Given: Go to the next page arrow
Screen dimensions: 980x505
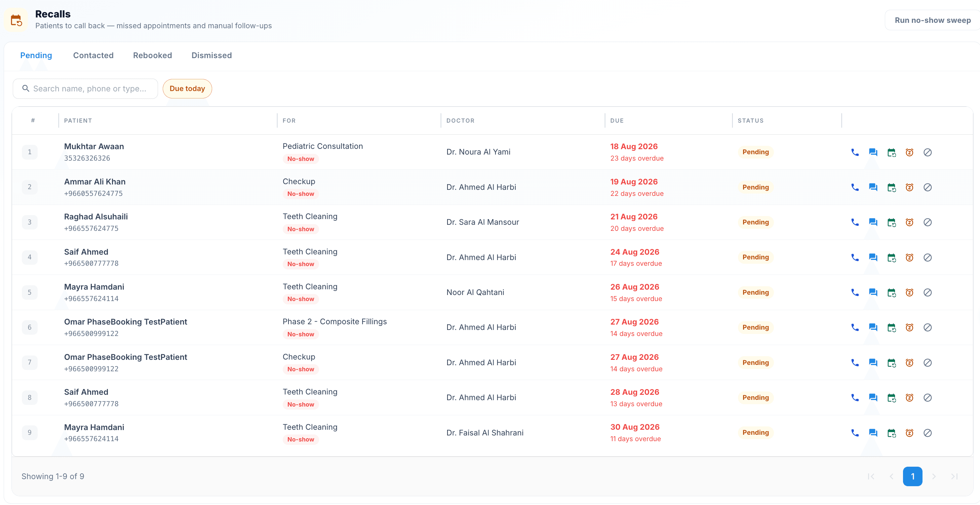Looking at the screenshot, I should (934, 476).
